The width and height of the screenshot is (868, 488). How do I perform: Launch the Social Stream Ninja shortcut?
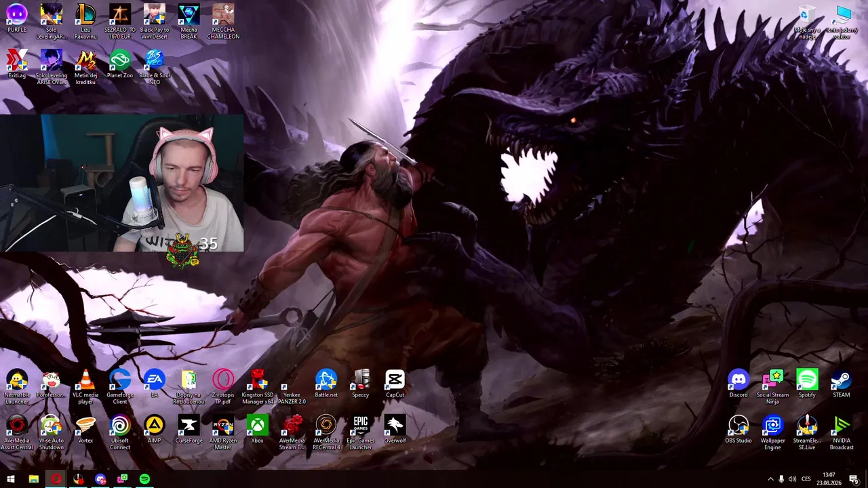coord(772,387)
